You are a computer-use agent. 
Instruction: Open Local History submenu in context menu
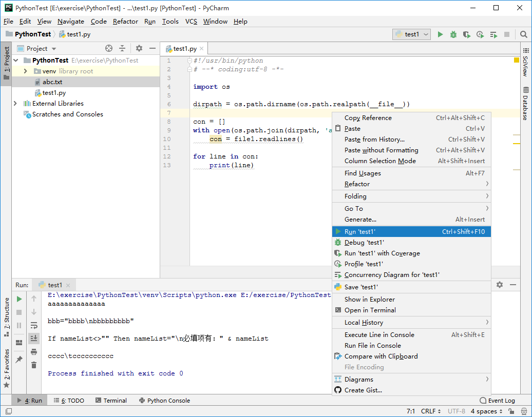[x=411, y=322]
